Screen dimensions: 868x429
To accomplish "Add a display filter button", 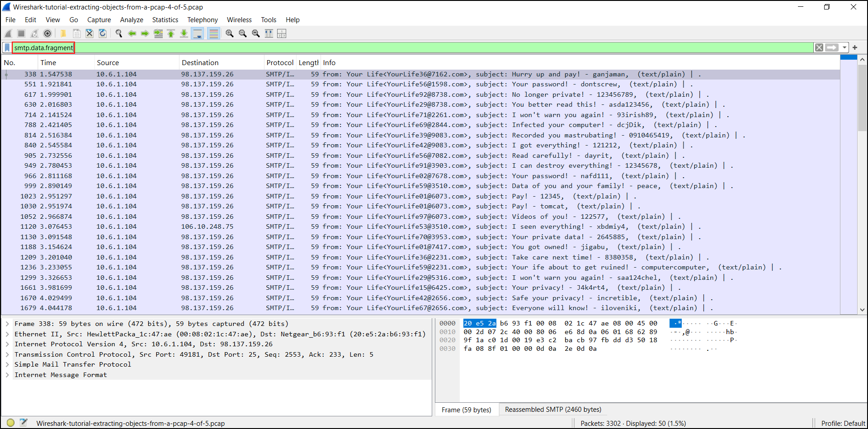I will tap(855, 47).
